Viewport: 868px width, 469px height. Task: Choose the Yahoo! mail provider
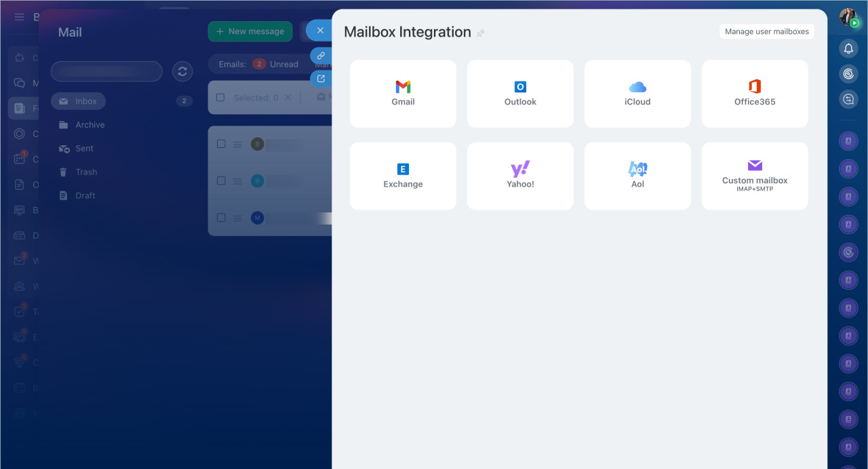520,176
